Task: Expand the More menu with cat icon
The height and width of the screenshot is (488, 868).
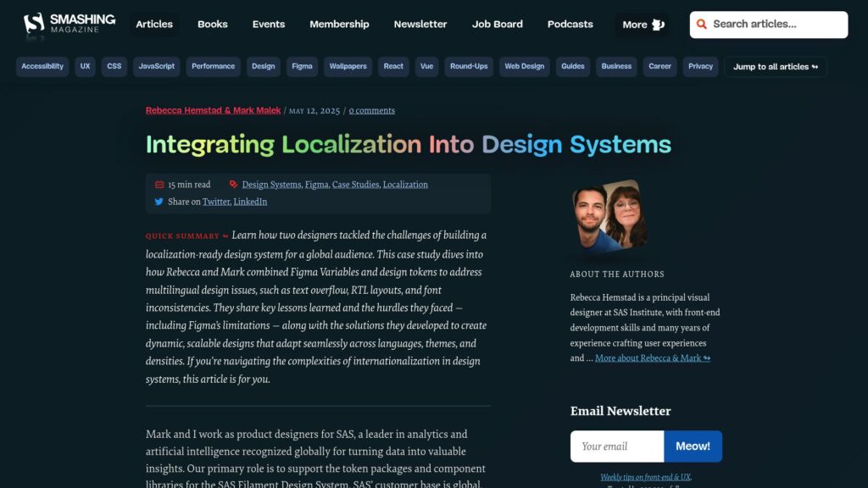Action: tap(643, 25)
